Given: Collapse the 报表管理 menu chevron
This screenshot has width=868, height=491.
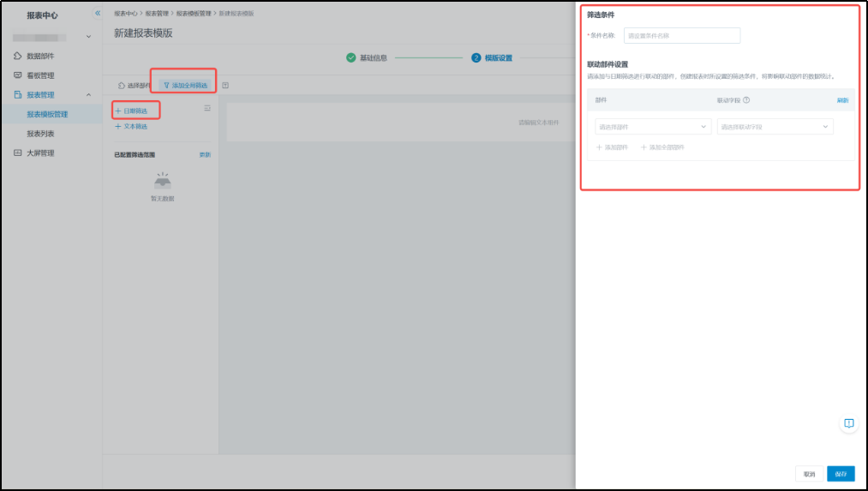Looking at the screenshot, I should click(88, 94).
